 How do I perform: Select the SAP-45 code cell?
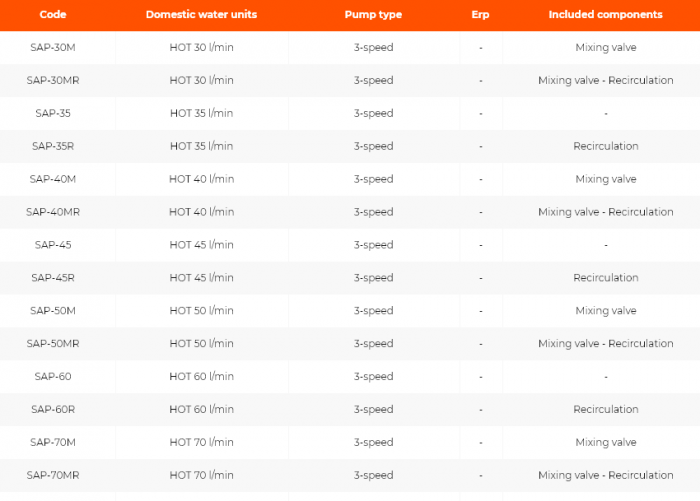pyautogui.click(x=53, y=245)
